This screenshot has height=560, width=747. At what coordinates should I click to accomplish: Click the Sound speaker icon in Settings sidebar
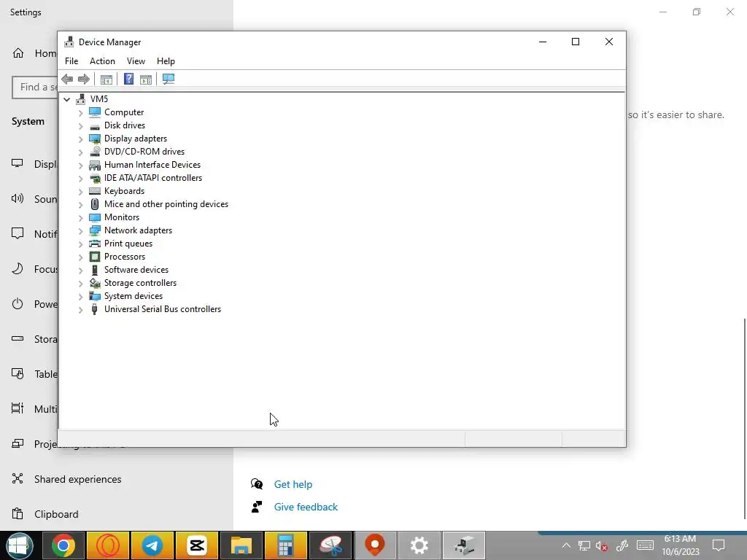(18, 198)
